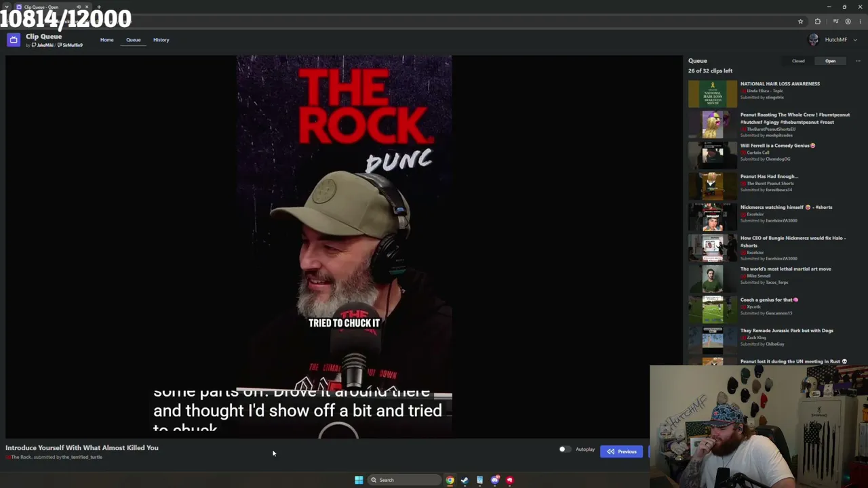Open the red app icon on taskbar

[x=510, y=480]
